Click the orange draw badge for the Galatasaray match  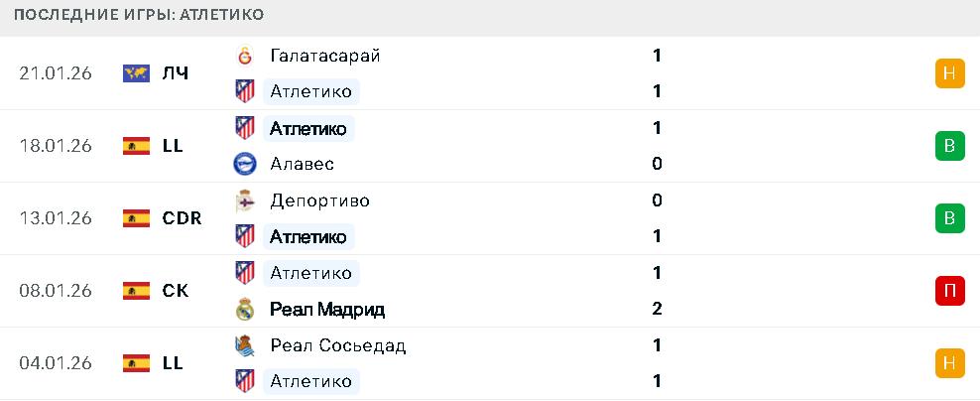coord(949,73)
